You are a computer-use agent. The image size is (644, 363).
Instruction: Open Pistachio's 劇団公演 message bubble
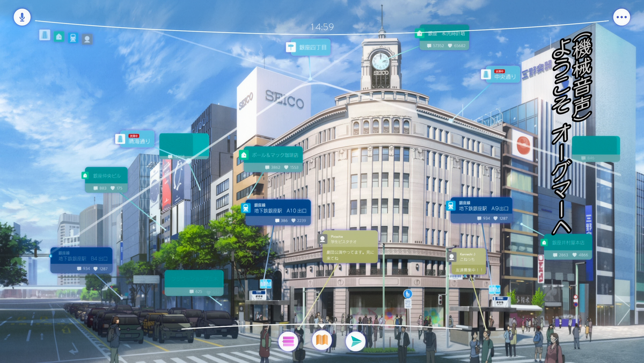350,246
